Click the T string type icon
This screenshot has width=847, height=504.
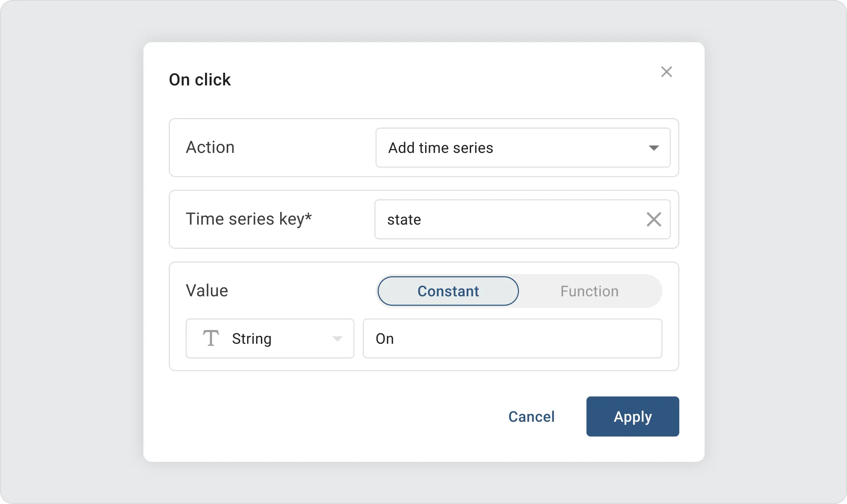pos(211,338)
